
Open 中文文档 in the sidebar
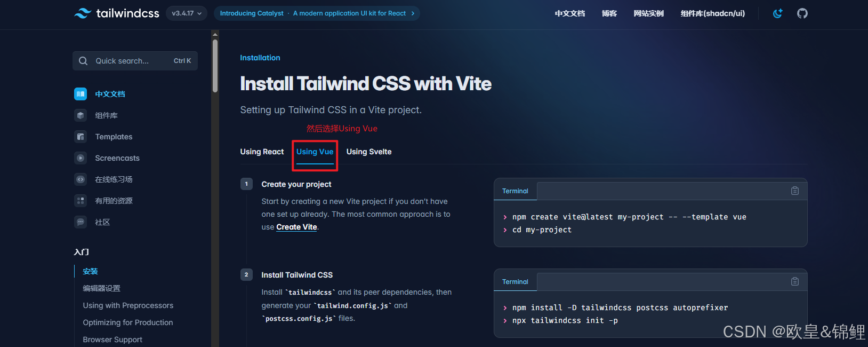tap(110, 94)
